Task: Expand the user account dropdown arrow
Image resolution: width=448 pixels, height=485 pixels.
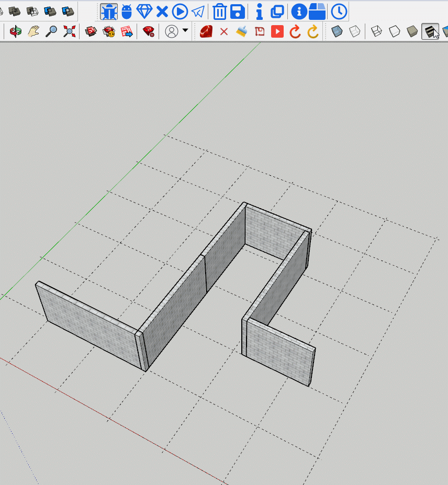Action: point(185,31)
